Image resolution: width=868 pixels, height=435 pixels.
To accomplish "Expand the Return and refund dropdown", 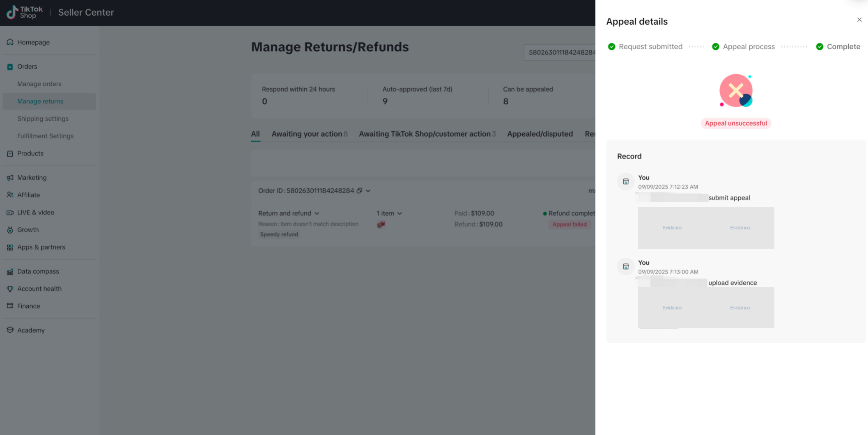I will click(x=317, y=213).
